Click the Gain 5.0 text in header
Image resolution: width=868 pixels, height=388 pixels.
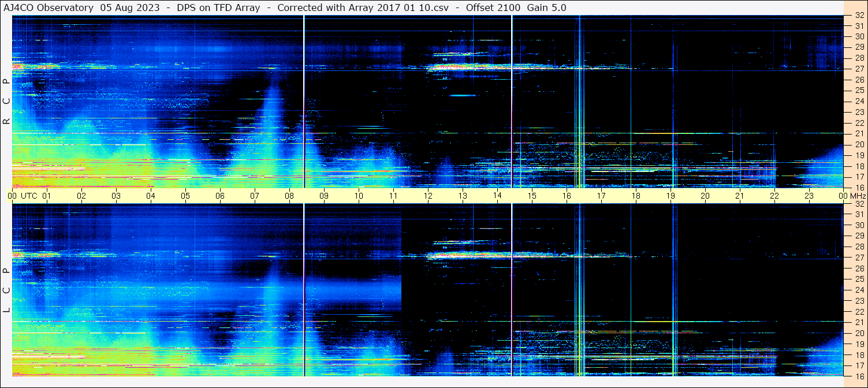tap(546, 8)
